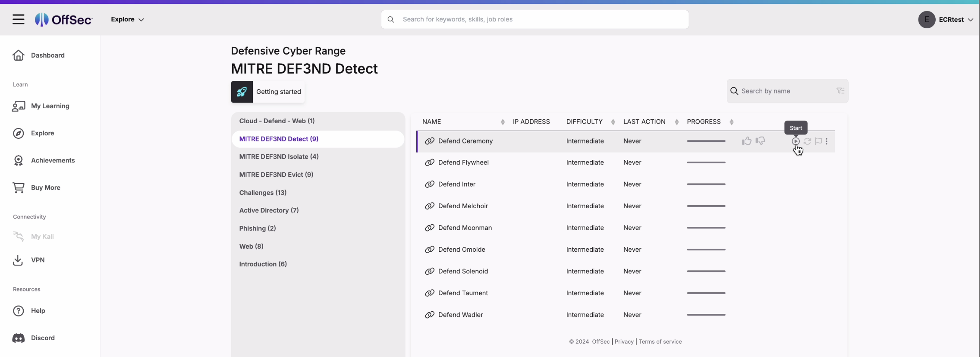The width and height of the screenshot is (980, 357).
Task: Open Explore in the left sidebar
Action: pos(42,133)
